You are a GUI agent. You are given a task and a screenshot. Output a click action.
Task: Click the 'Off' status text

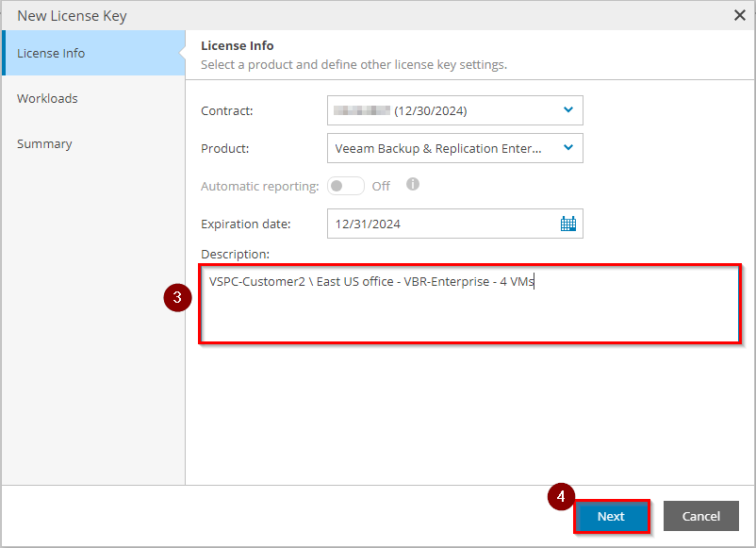[381, 186]
